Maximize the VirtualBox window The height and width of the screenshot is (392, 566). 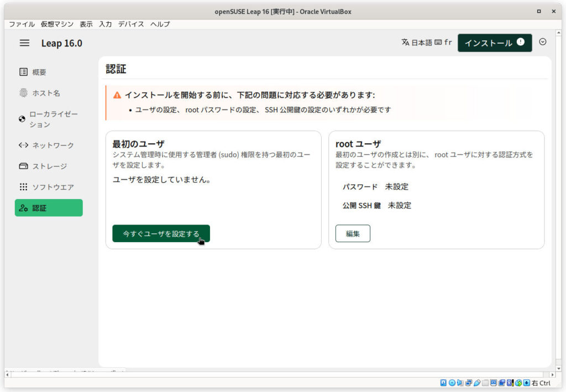tap(538, 11)
